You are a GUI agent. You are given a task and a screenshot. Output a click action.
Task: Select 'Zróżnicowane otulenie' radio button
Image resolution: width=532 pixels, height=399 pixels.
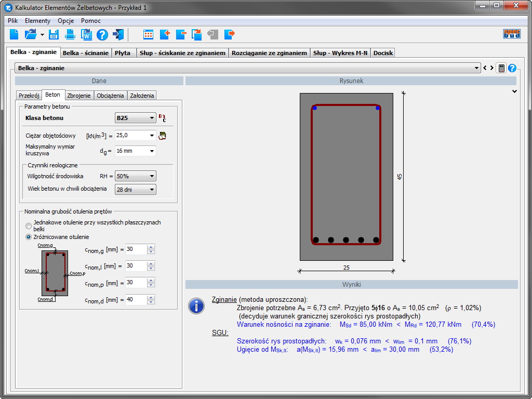coord(29,237)
